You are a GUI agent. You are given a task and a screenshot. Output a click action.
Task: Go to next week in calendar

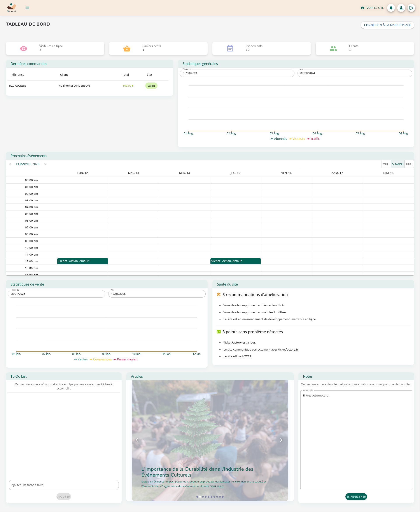click(x=45, y=164)
